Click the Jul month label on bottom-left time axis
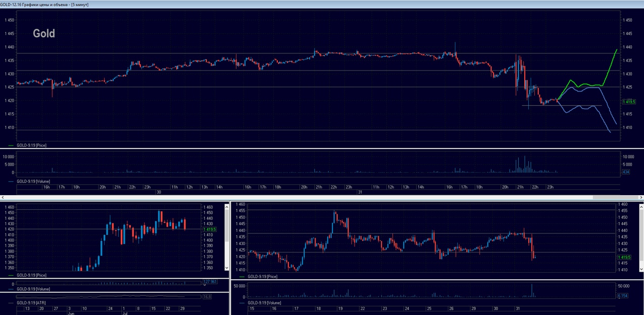Screen dimensions: 644x315 click(x=124, y=312)
